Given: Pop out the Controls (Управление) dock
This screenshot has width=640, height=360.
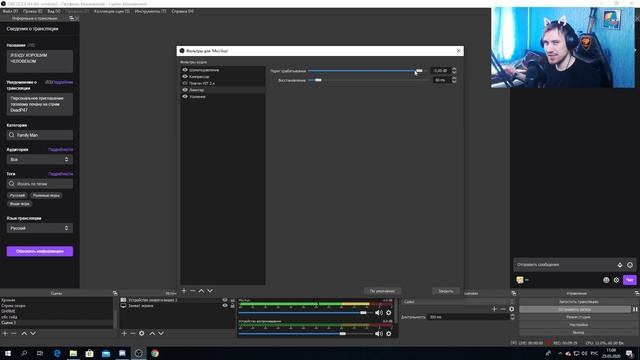Looking at the screenshot, I should tap(637, 293).
